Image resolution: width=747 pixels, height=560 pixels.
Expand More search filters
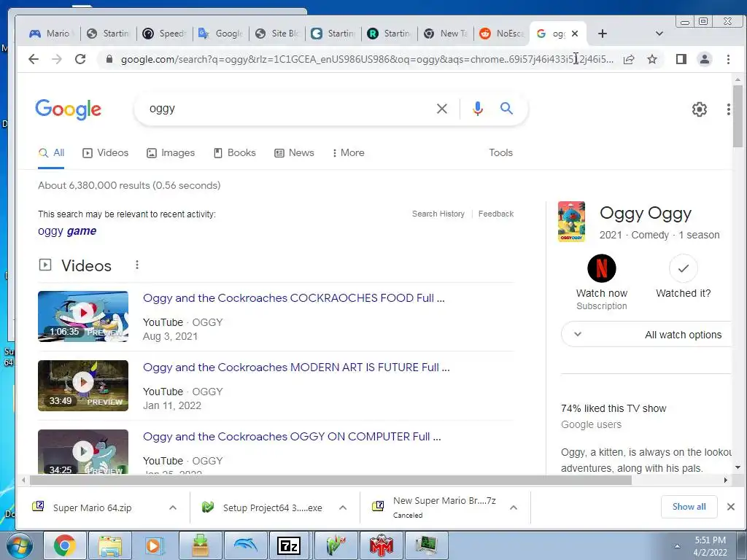point(348,153)
